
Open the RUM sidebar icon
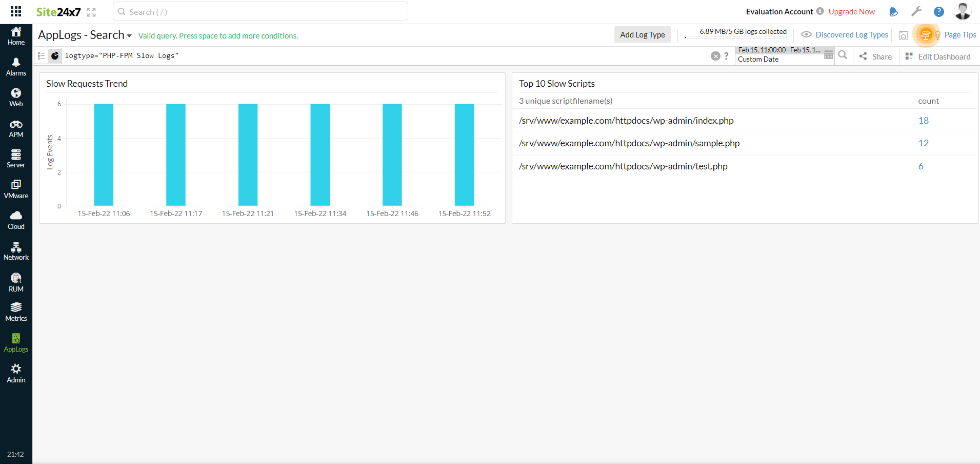click(x=16, y=281)
